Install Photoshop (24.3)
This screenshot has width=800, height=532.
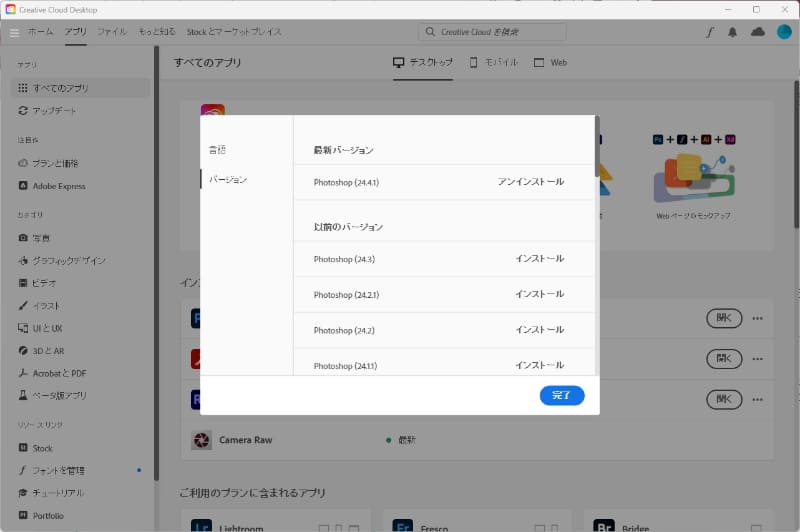click(539, 259)
